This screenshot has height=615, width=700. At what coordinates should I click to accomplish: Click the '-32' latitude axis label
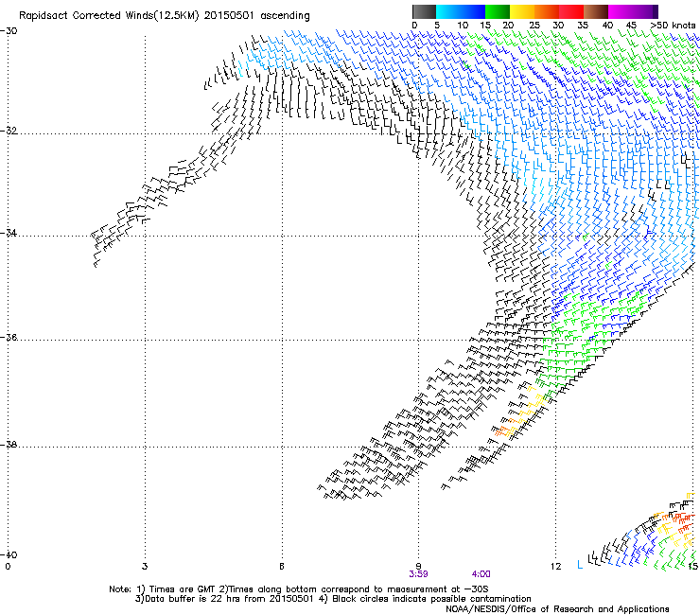(9, 131)
